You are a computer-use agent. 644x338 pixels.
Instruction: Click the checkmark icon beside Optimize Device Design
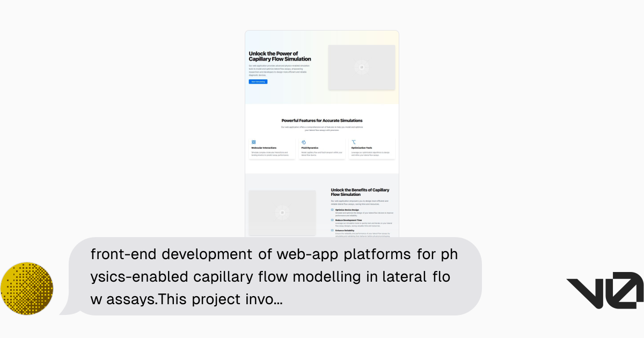(x=332, y=209)
